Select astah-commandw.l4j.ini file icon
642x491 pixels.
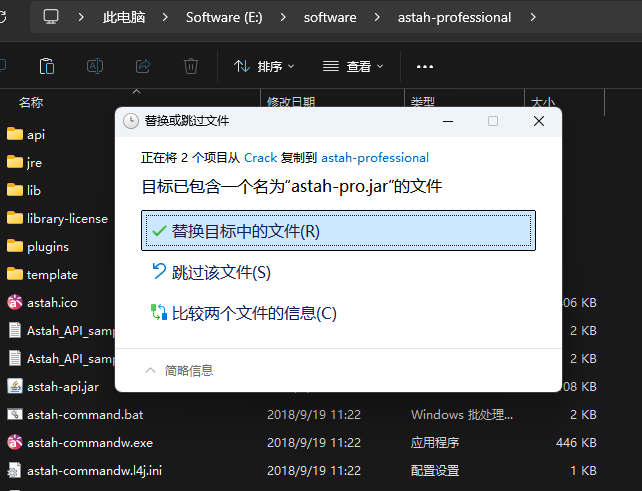click(15, 471)
